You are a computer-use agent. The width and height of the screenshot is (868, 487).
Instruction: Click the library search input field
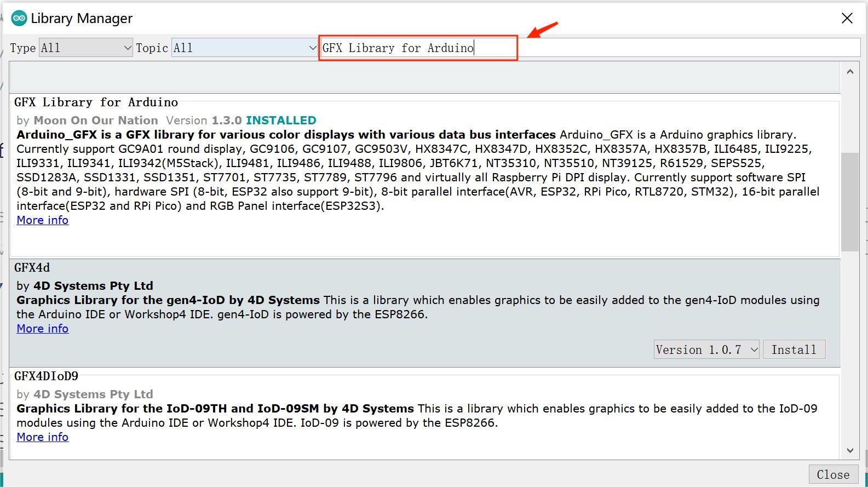(x=590, y=48)
